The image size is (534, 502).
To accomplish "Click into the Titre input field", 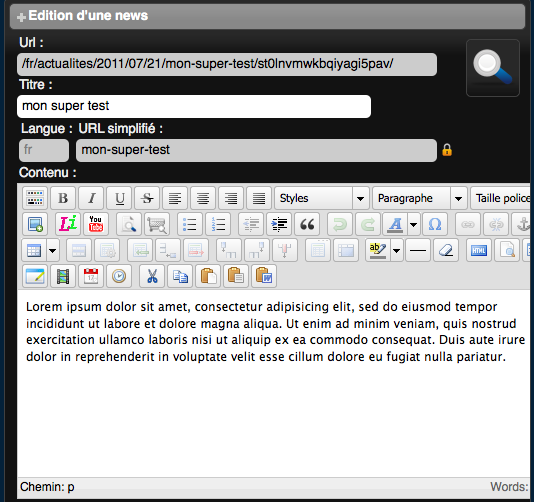I will [x=194, y=106].
